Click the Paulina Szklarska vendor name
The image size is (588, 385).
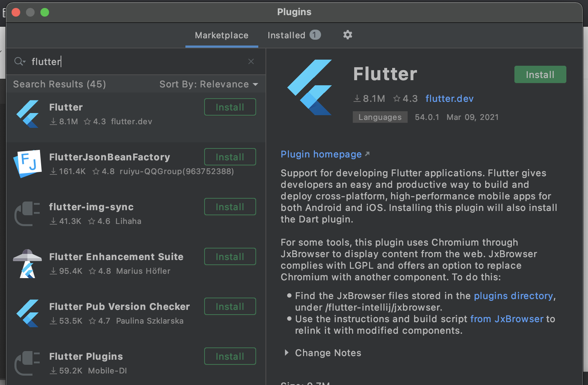click(150, 321)
